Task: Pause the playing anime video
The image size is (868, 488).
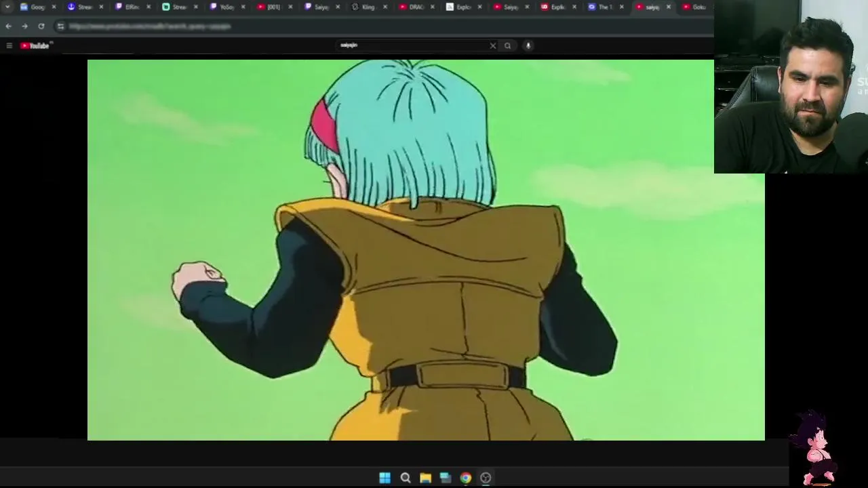Action: tap(426, 250)
